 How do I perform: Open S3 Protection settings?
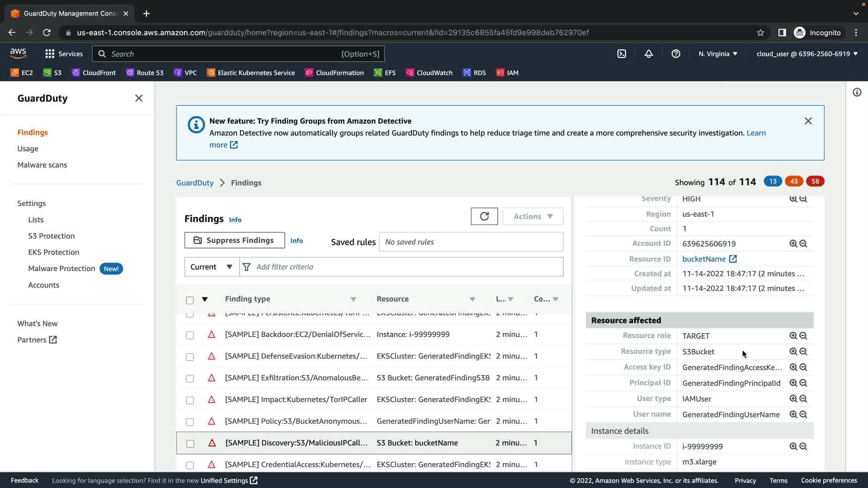pos(51,236)
